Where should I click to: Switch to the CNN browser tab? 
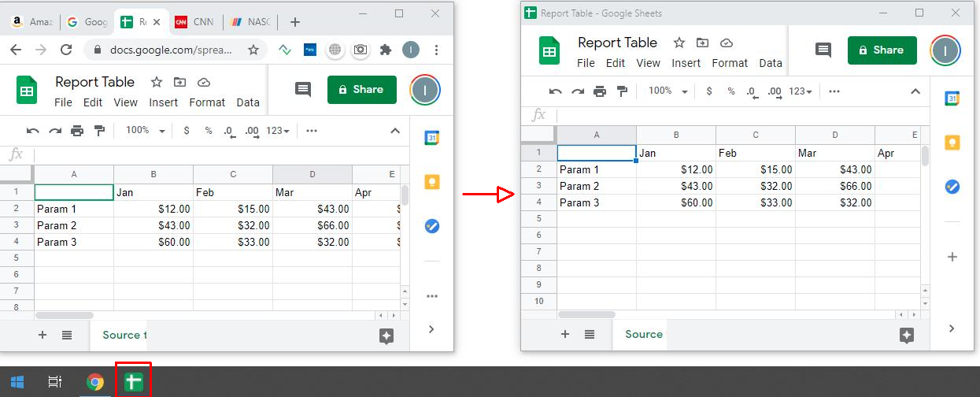click(x=194, y=22)
